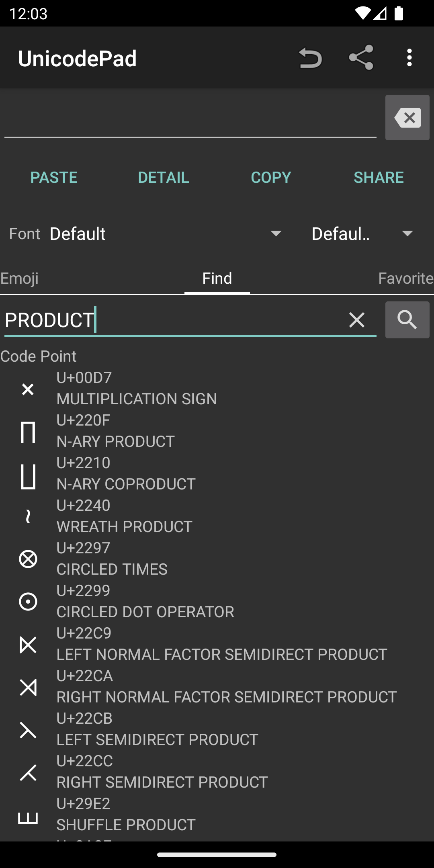The width and height of the screenshot is (434, 868).
Task: Select the Find tab
Action: tap(217, 278)
